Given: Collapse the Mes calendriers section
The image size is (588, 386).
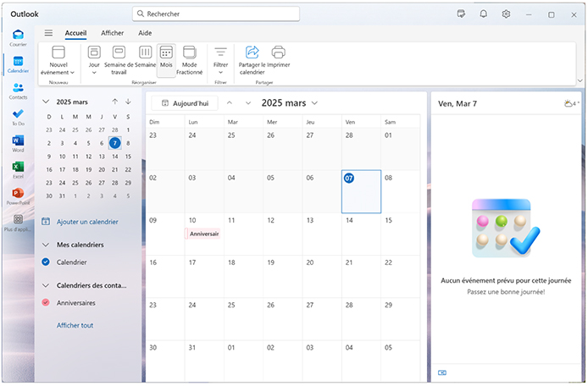Looking at the screenshot, I should (x=46, y=245).
